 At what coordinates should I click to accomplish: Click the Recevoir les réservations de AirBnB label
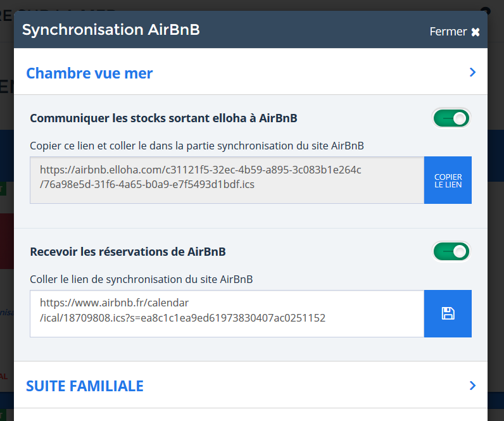pyautogui.click(x=128, y=251)
